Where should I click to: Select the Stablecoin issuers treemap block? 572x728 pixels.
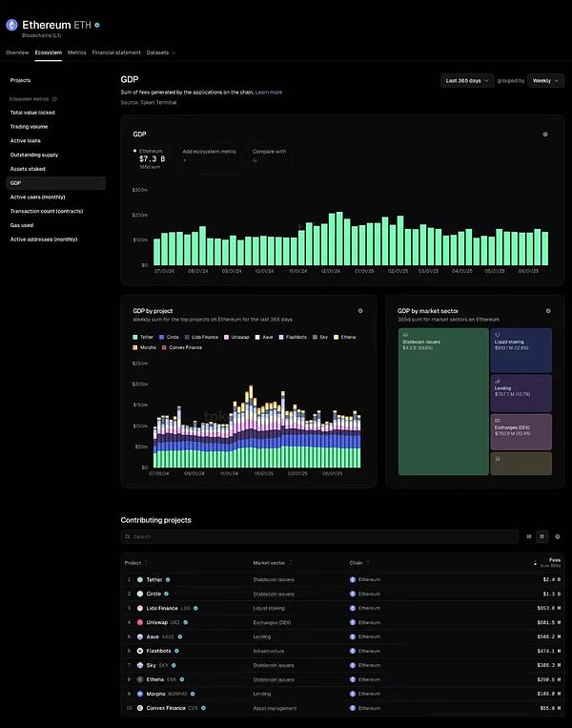pyautogui.click(x=442, y=401)
